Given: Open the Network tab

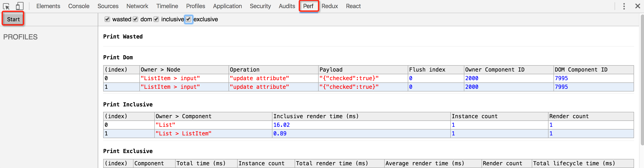Looking at the screenshot, I should point(137,6).
